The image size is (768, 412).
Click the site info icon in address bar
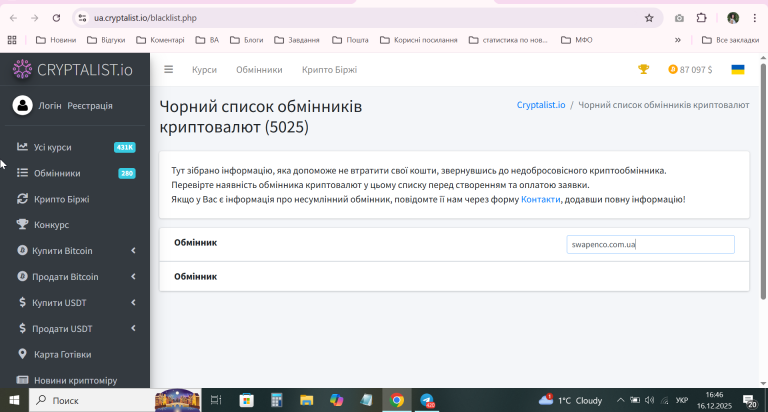[82, 18]
